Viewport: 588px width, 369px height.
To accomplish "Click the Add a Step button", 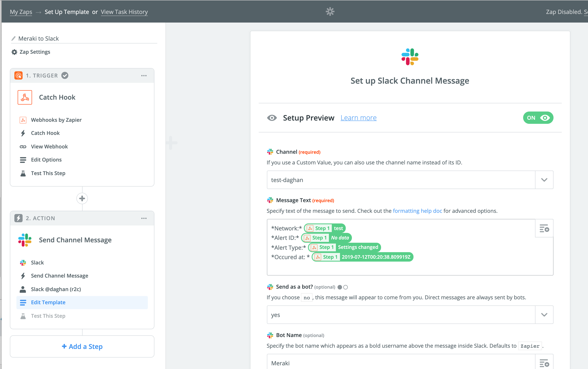I will [82, 346].
